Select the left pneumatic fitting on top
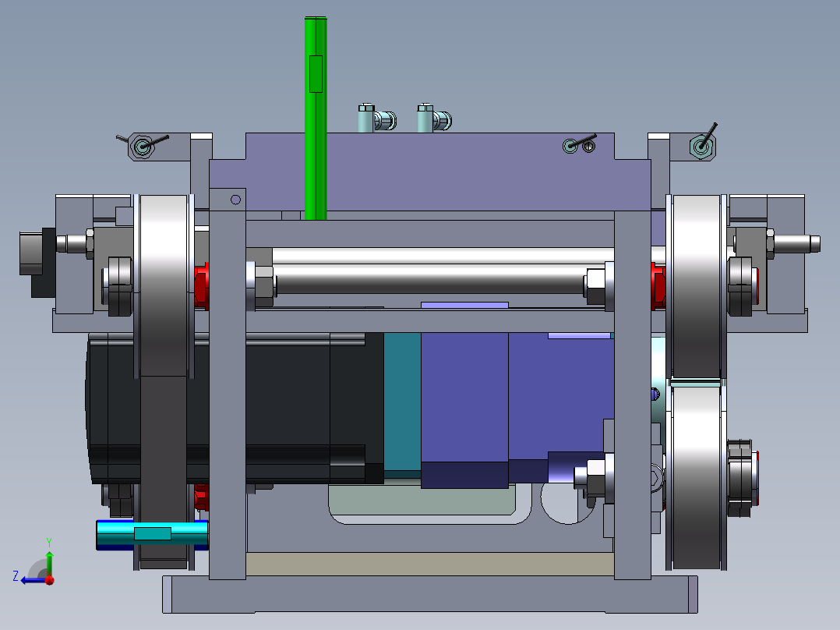Image resolution: width=840 pixels, height=630 pixels. pos(376,119)
